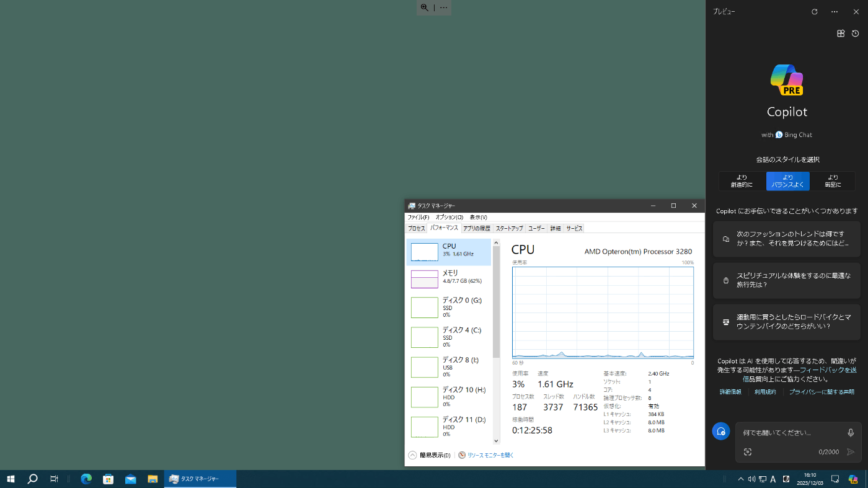Image resolution: width=868 pixels, height=488 pixels.
Task: Click the Task Manager sidebar scrollbar thumb
Action: [x=496, y=302]
